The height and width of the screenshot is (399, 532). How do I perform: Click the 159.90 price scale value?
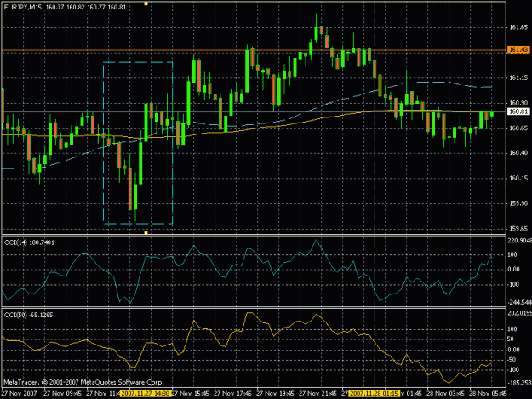point(518,203)
